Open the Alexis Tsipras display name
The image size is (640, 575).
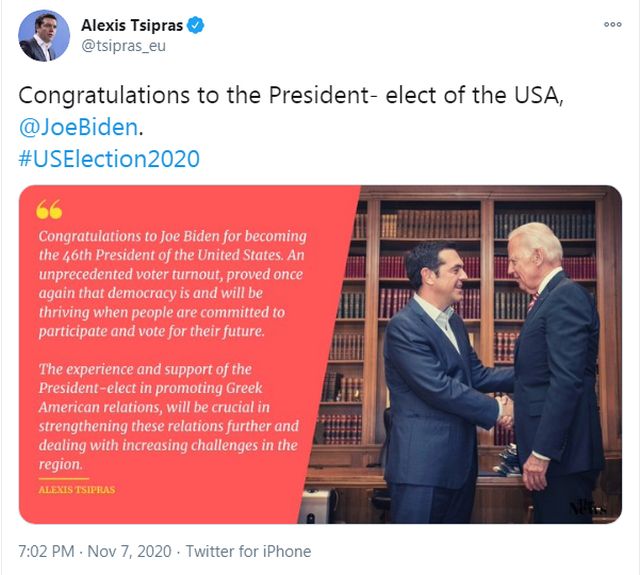pos(131,25)
